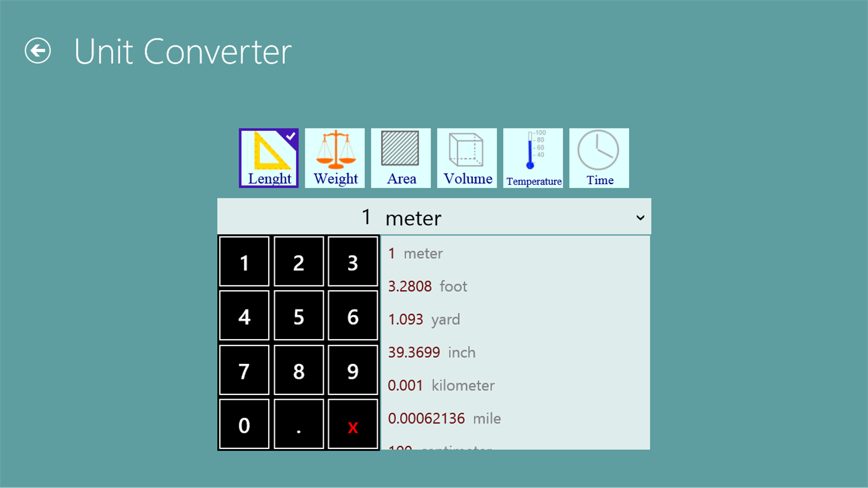Image resolution: width=868 pixels, height=488 pixels.
Task: Pick the Volume cube converter icon
Action: [x=467, y=157]
